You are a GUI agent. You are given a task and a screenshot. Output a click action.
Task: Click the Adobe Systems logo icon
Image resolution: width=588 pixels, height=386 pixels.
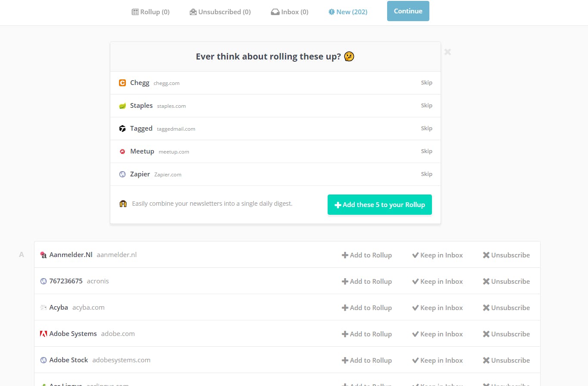43,334
